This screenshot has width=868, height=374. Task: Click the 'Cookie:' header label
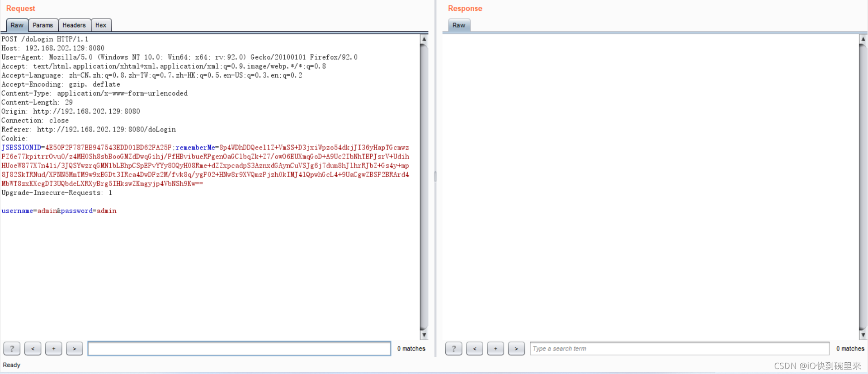pos(14,139)
